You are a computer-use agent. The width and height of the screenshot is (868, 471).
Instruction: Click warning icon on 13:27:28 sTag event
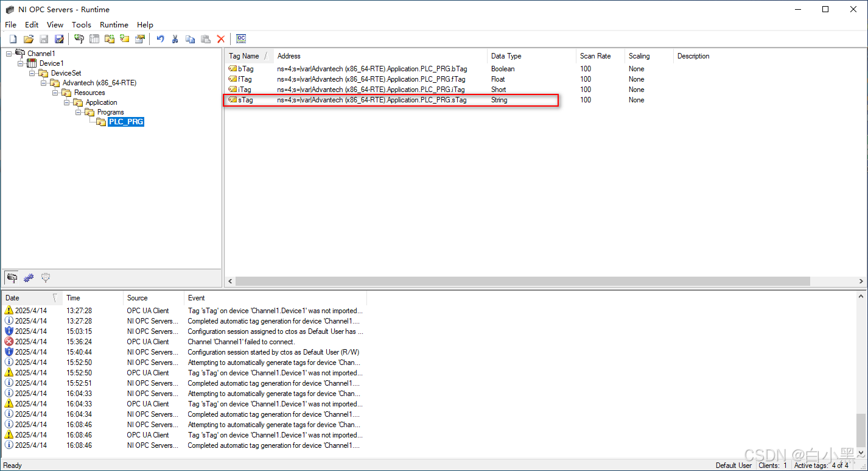(9, 311)
